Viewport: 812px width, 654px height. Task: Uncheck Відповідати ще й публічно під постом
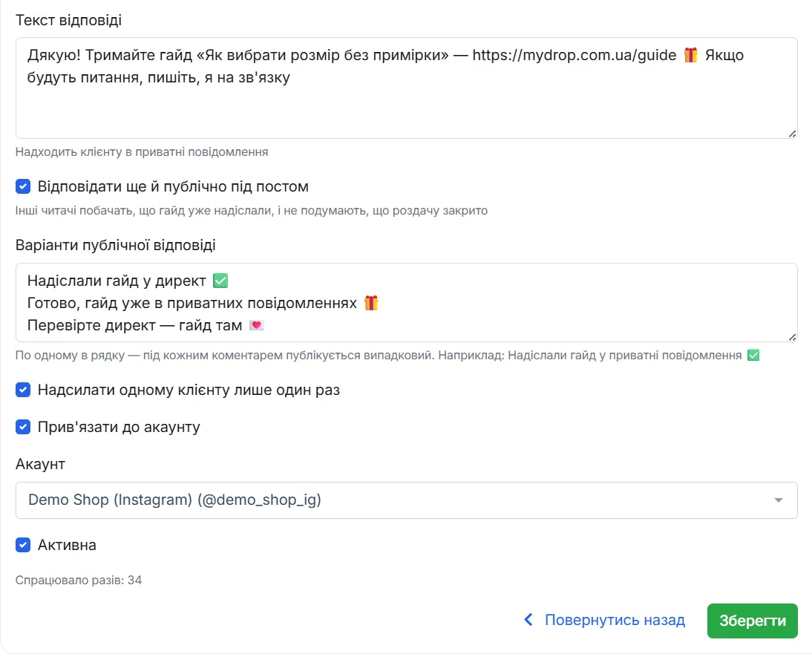(23, 186)
